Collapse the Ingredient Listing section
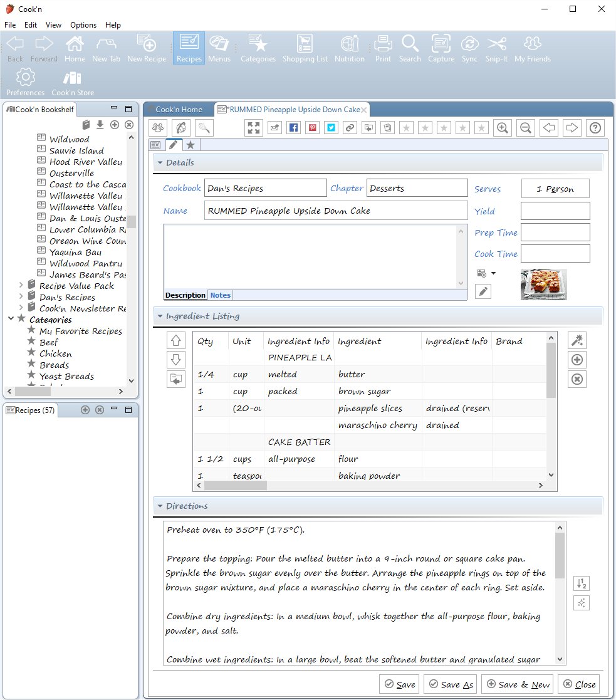 coord(160,316)
